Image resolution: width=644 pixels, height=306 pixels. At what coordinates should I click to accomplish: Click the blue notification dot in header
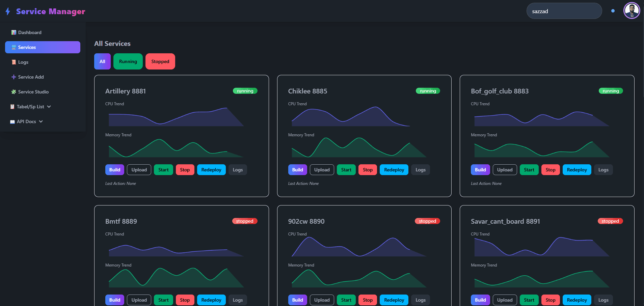613,11
